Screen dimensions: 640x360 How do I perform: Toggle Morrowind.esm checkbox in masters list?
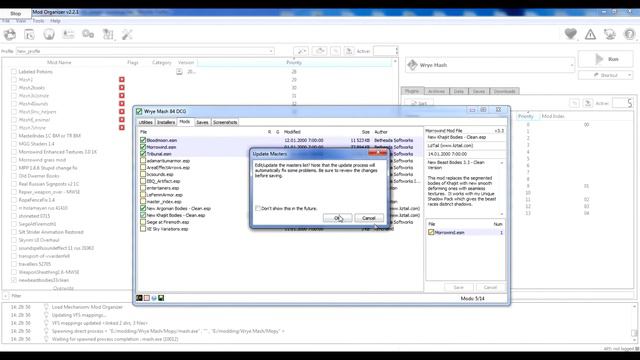coord(431,232)
